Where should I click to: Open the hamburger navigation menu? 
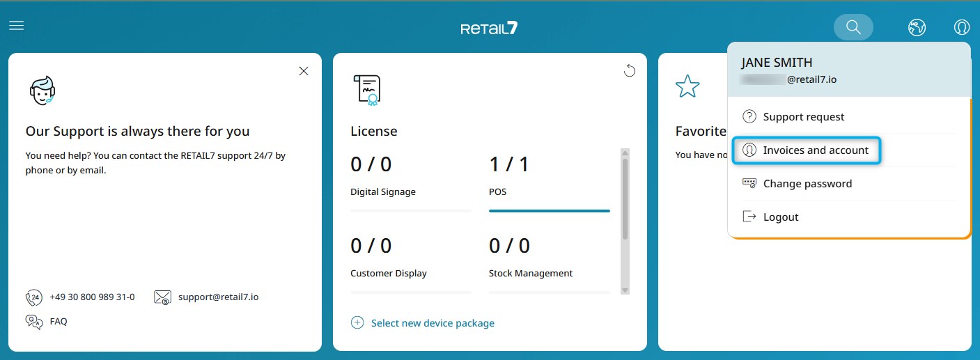[x=17, y=26]
